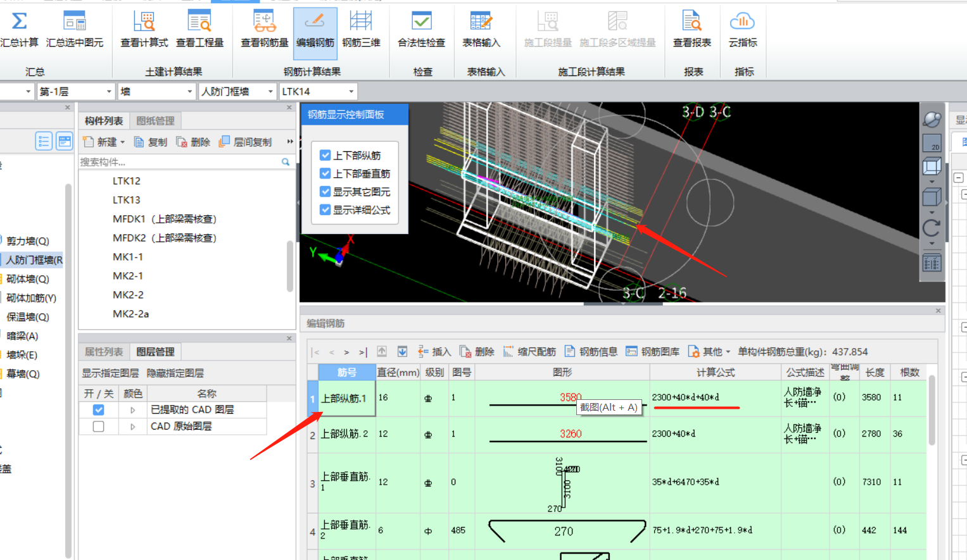The width and height of the screenshot is (967, 560).
Task: Switch to 2D view icon
Action: [932, 142]
